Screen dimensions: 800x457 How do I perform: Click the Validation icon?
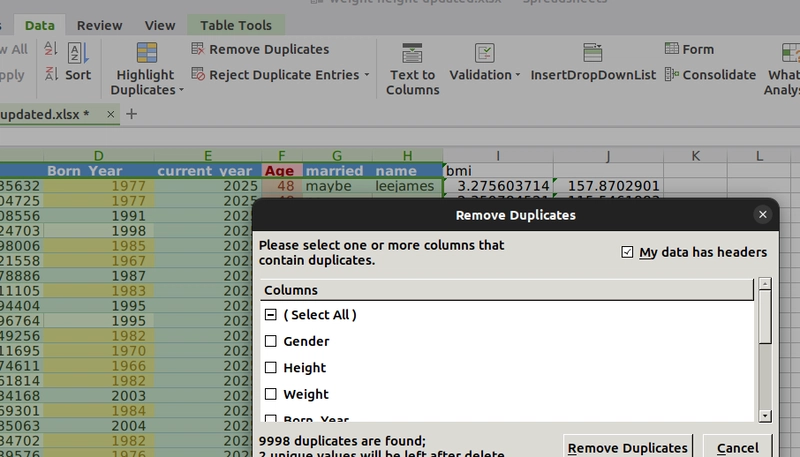(484, 53)
